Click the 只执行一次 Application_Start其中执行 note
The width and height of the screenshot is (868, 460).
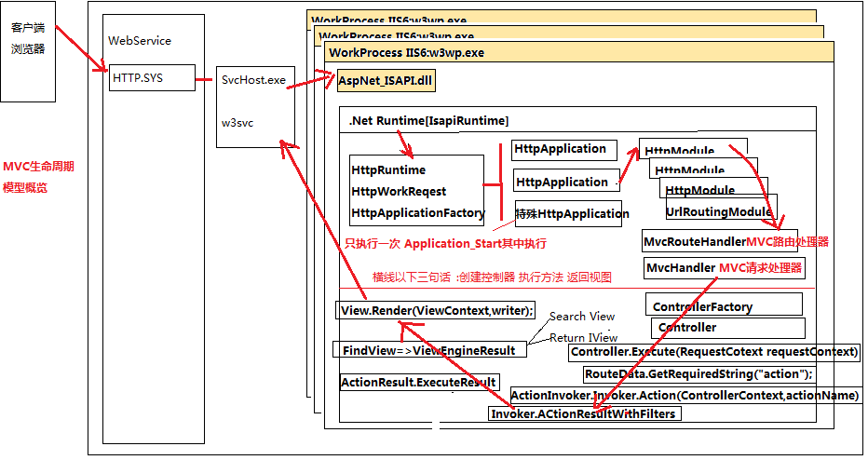(445, 244)
